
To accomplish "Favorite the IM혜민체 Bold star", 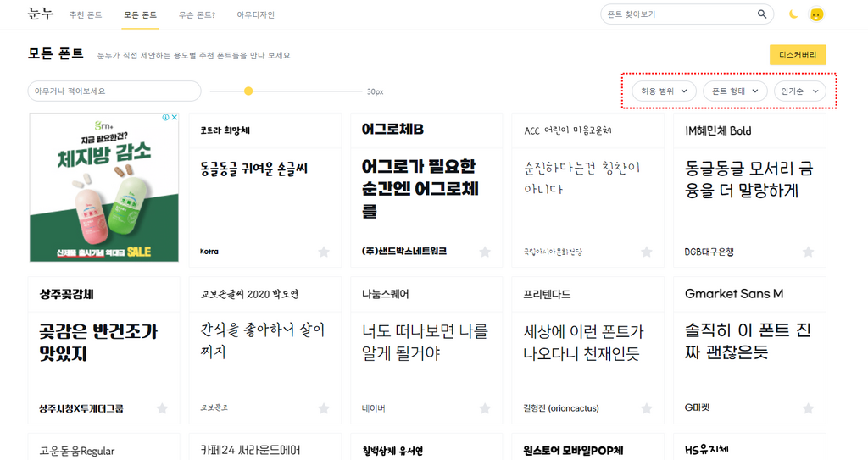I will tap(808, 252).
